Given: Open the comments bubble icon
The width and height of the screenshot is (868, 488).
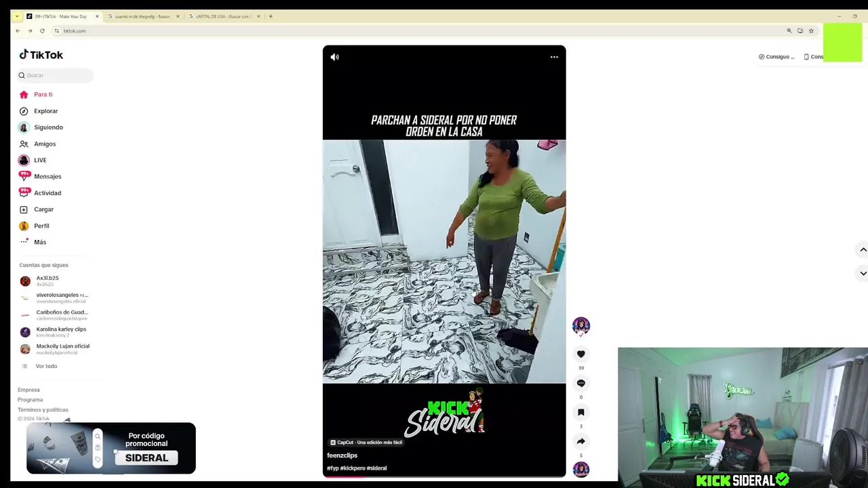Looking at the screenshot, I should pos(581,383).
